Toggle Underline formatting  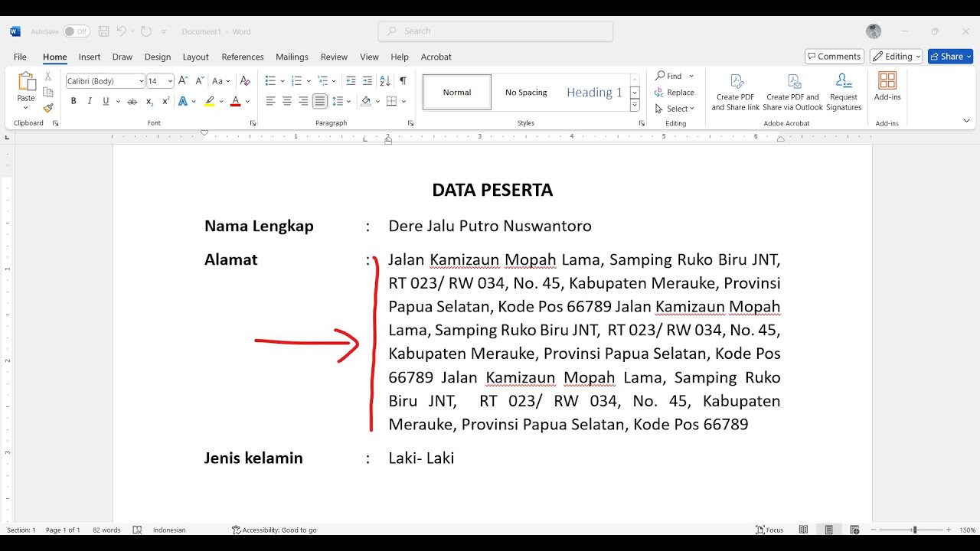[106, 101]
